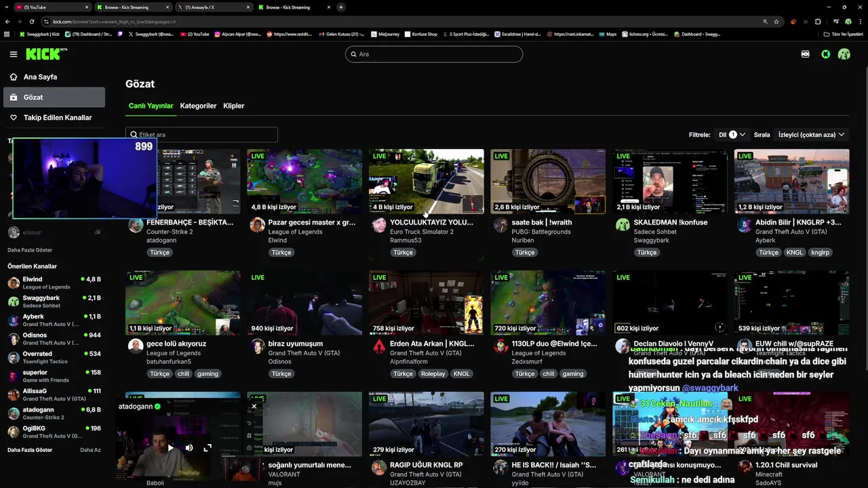Open Pazar gecesi master stream thumbnail
This screenshot has height=488, width=868.
click(304, 182)
